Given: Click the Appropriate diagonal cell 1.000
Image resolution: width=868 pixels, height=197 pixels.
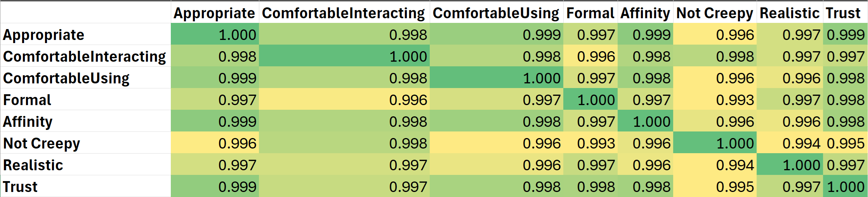Looking at the screenshot, I should coord(215,34).
